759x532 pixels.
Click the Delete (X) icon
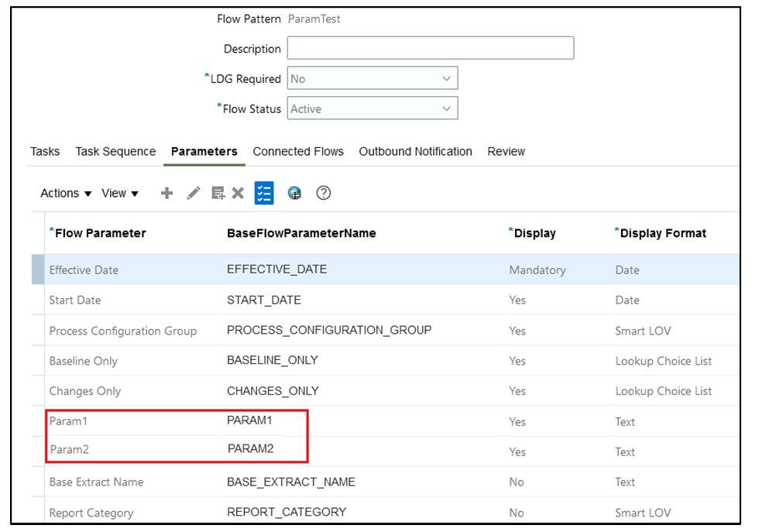[x=238, y=194]
